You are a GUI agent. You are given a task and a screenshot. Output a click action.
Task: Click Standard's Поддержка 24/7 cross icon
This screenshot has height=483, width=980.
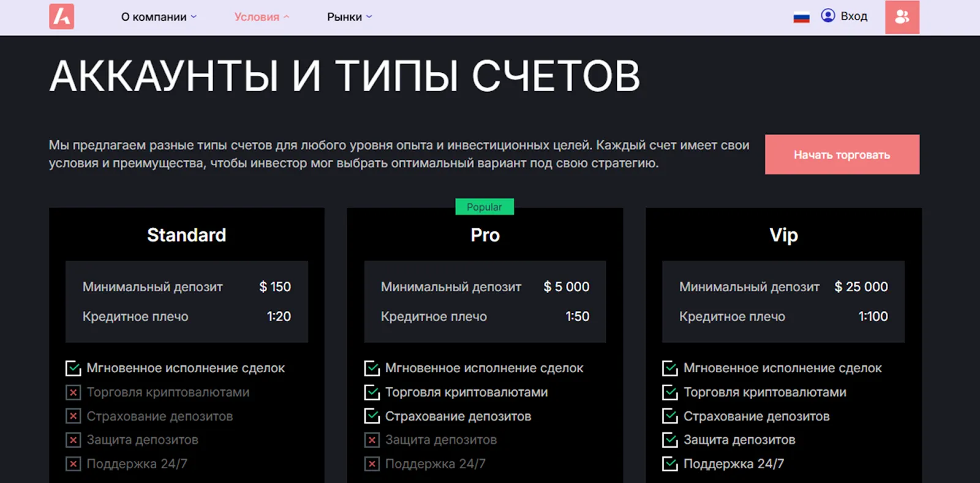73,464
